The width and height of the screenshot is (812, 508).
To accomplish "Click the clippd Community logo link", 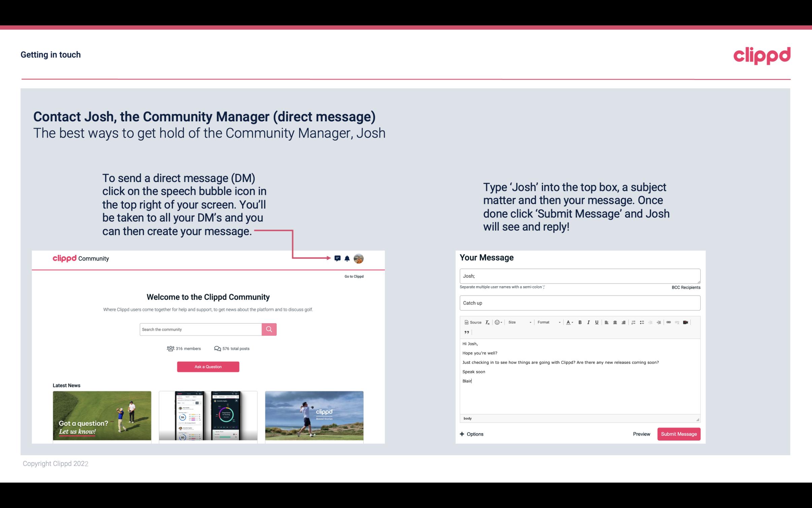I will [80, 258].
